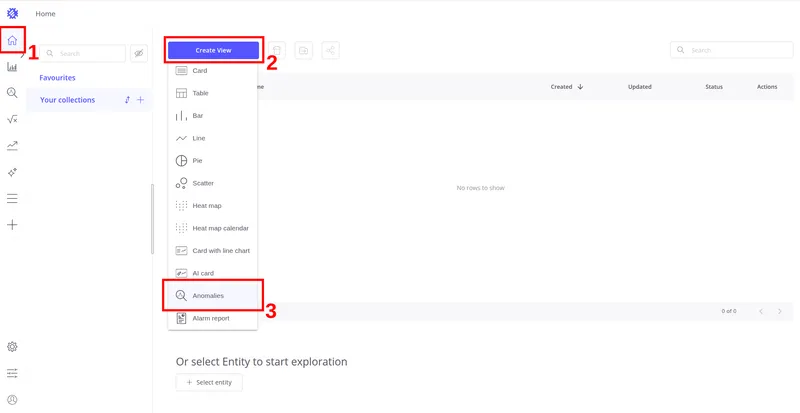Image resolution: width=800 pixels, height=413 pixels.
Task: Select Line chart view type
Action: (x=212, y=138)
